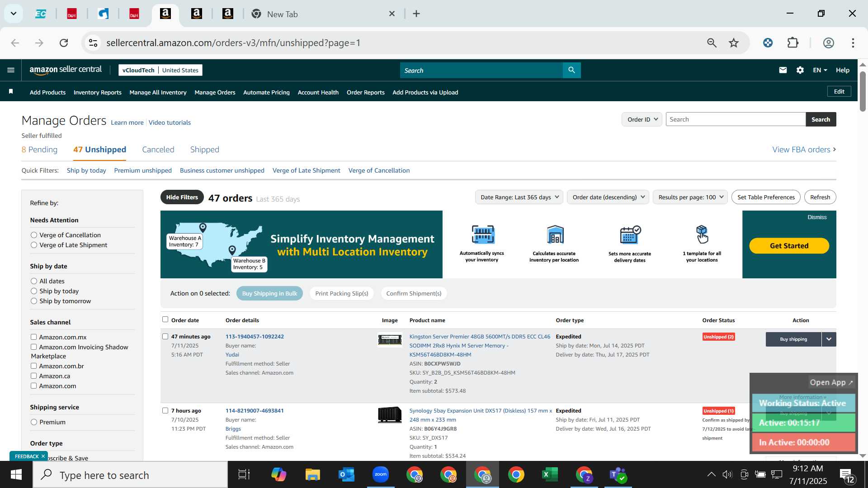Click the browser zoom magnifier icon

coord(712,43)
